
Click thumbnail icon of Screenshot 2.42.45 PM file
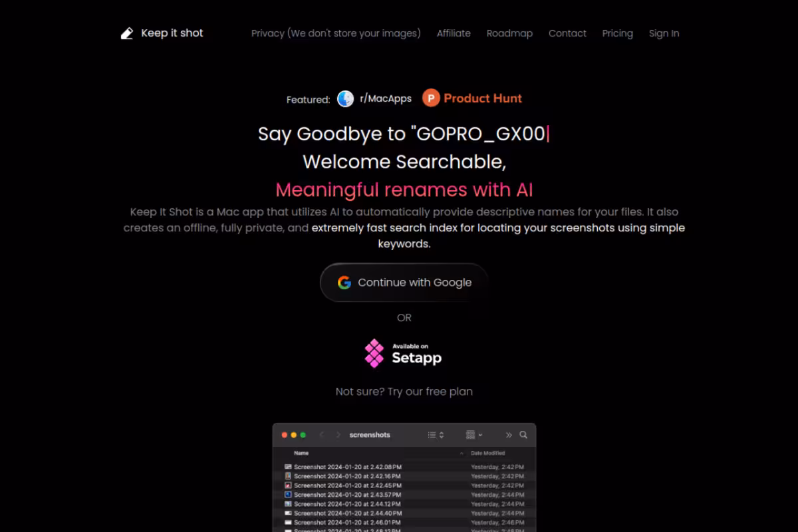tap(288, 485)
